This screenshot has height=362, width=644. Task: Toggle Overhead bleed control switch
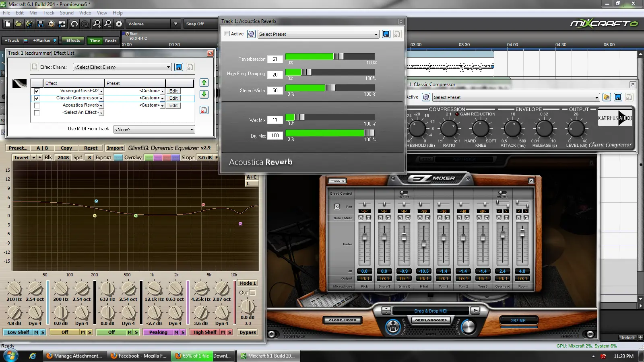503,193
